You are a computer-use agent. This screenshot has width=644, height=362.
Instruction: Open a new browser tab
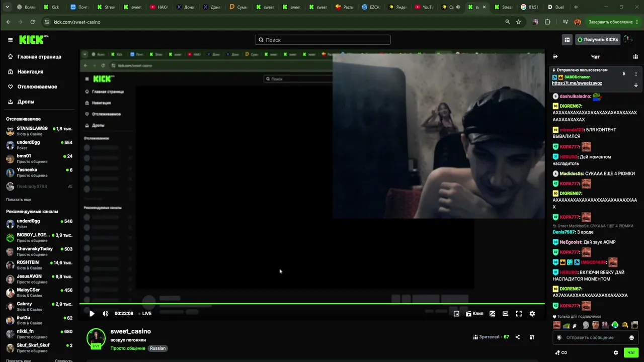[x=576, y=7]
